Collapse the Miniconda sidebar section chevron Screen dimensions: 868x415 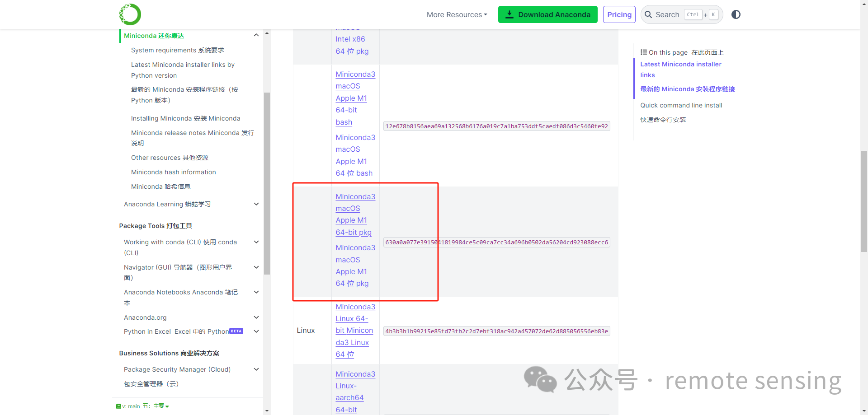click(x=256, y=35)
